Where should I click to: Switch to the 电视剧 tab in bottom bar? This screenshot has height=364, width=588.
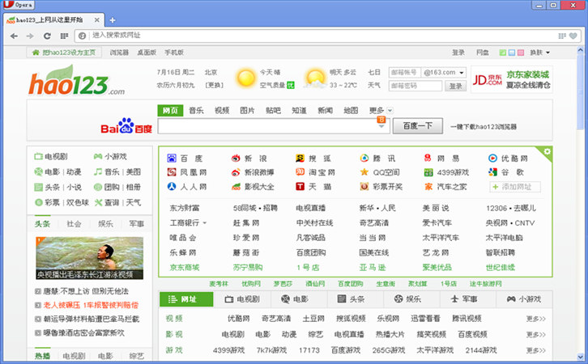(x=242, y=299)
